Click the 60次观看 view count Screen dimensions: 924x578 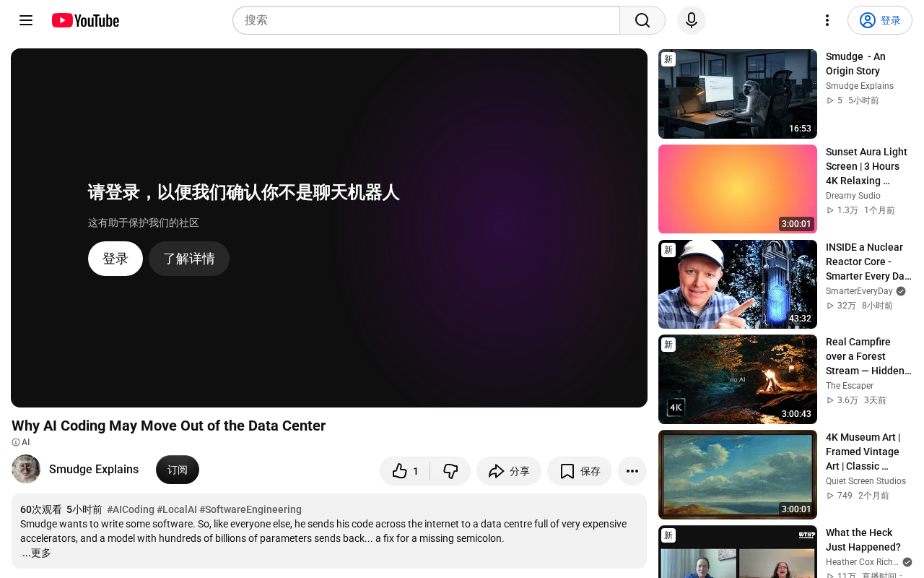pos(41,509)
